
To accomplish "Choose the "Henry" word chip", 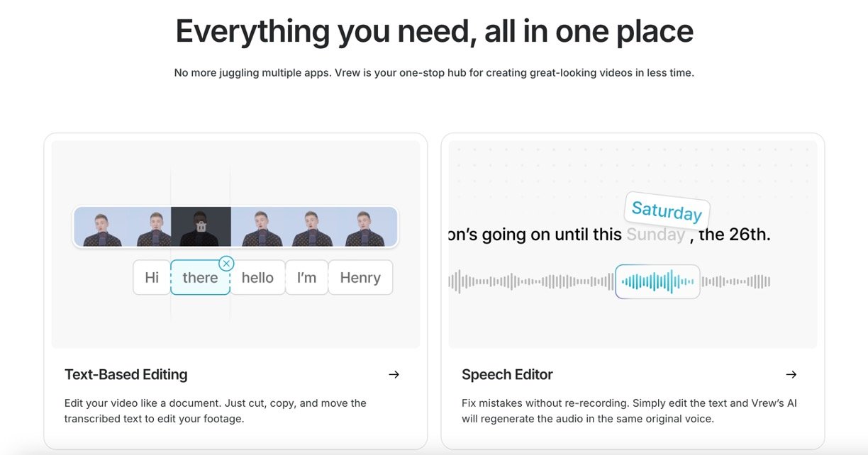I will 360,278.
